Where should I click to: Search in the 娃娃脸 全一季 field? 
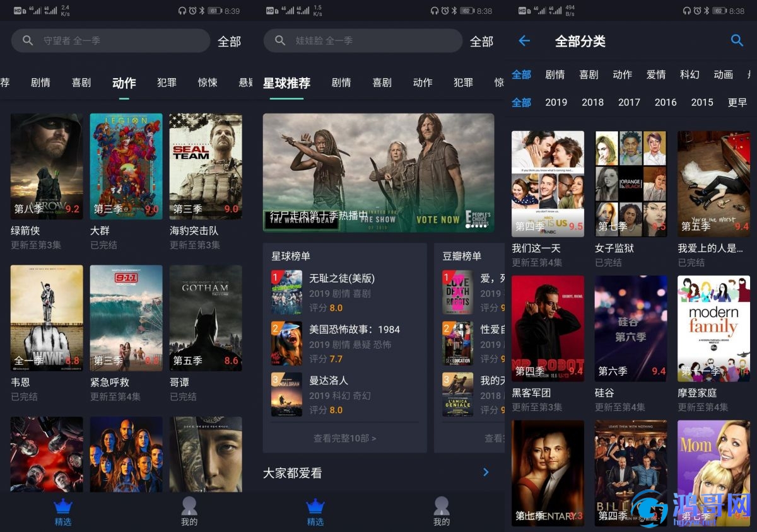tap(363, 40)
